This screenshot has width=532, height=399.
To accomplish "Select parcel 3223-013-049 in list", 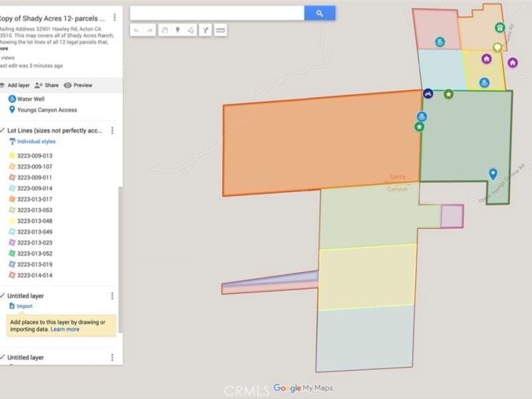I will pos(31,231).
